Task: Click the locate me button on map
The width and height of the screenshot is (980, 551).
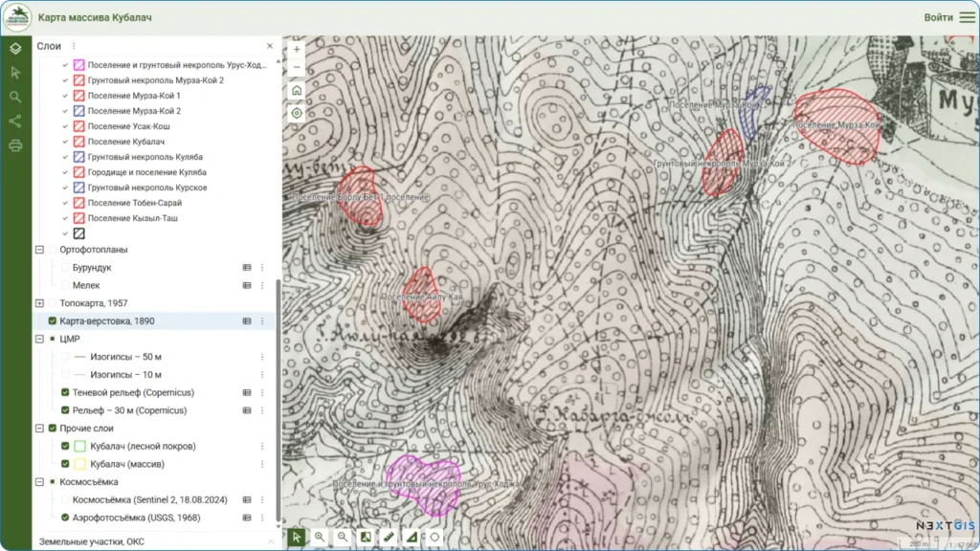Action: tap(297, 113)
